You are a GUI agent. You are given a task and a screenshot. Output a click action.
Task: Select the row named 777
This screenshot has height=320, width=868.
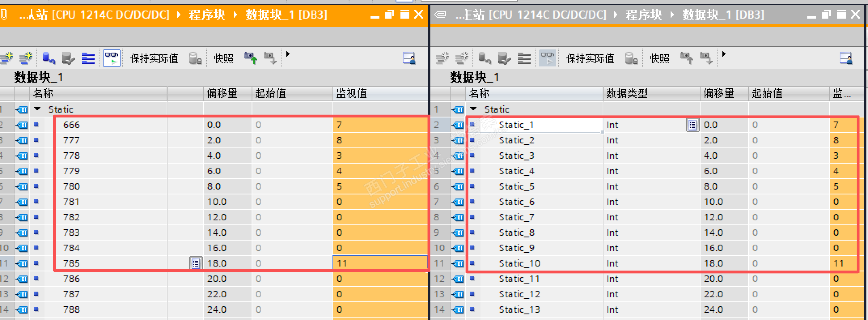click(71, 140)
